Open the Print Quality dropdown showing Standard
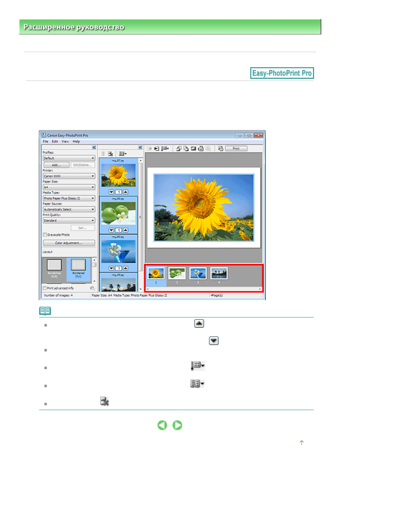This screenshot has width=411, height=532. tap(69, 221)
